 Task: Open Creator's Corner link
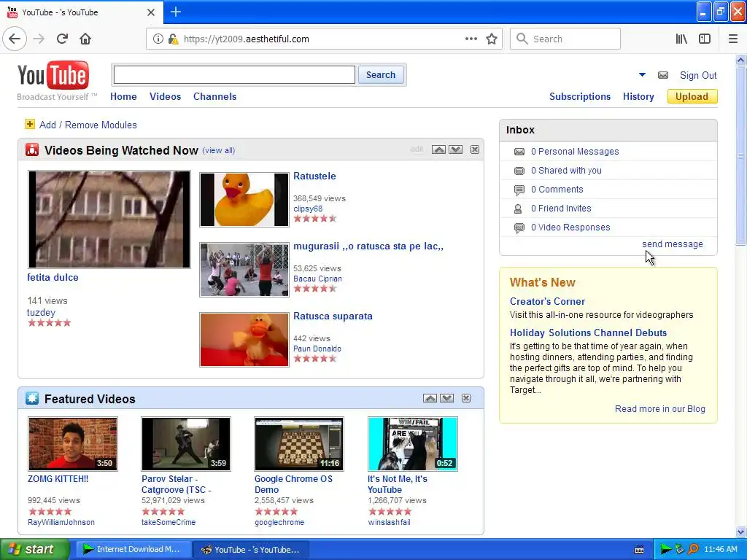click(x=547, y=301)
